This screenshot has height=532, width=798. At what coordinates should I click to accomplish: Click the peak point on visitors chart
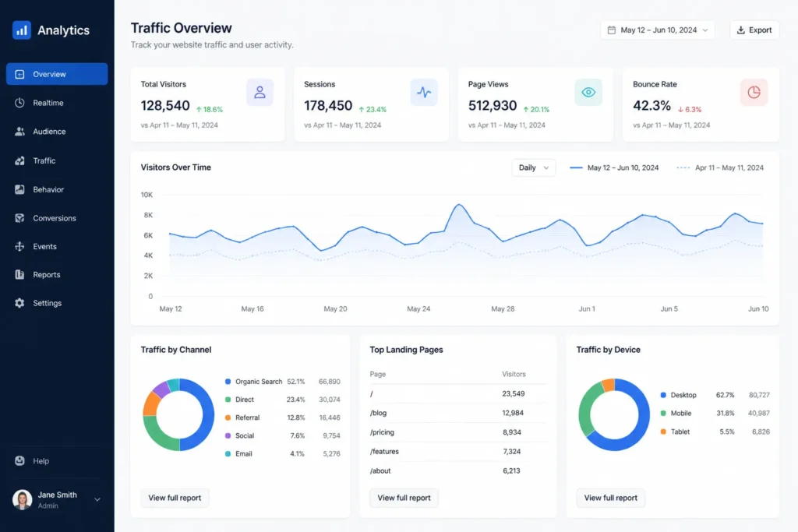458,204
